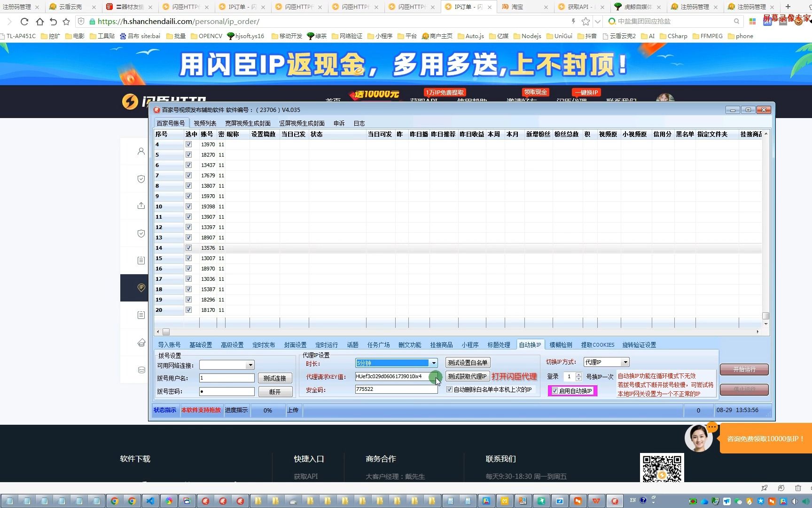Click the site security shield in address bar
The image size is (812, 508).
81,22
